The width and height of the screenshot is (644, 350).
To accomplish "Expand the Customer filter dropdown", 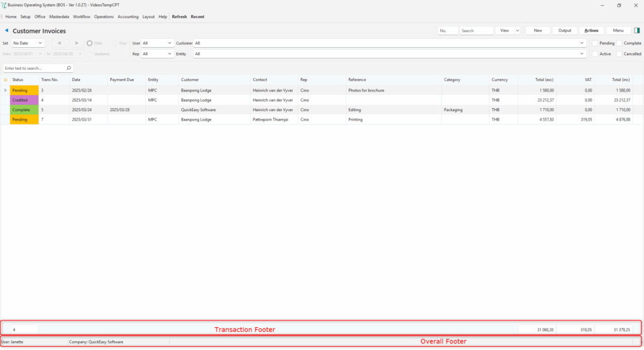I will coord(582,43).
